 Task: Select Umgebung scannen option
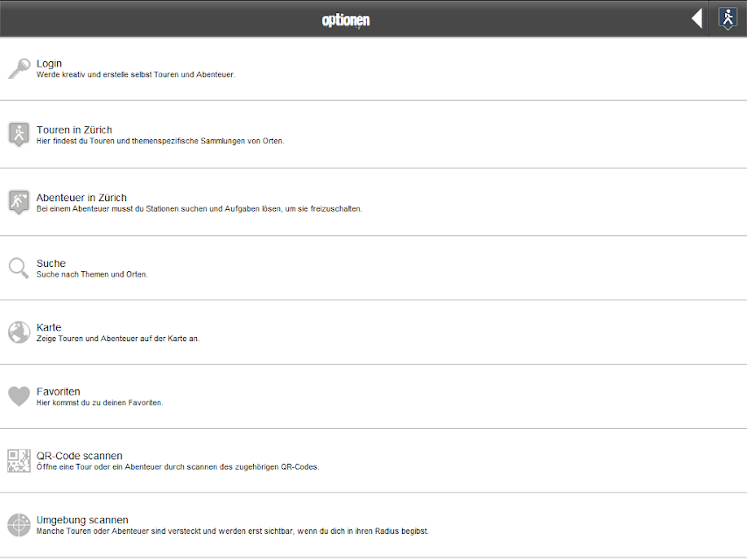pos(373,525)
